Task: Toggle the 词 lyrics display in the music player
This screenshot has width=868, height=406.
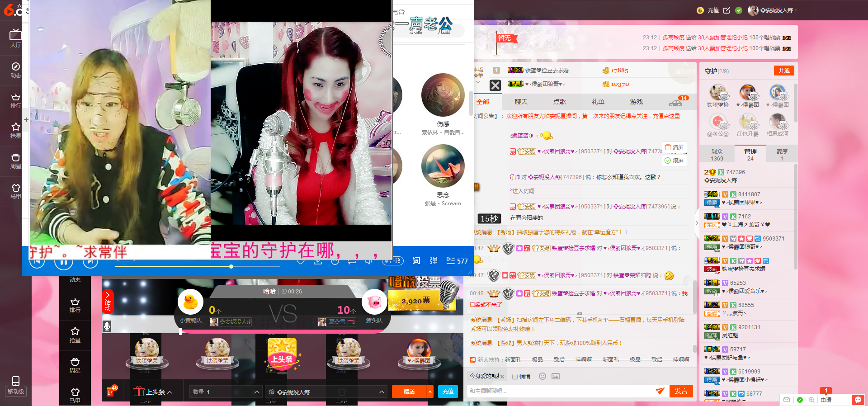Action: coord(416,261)
